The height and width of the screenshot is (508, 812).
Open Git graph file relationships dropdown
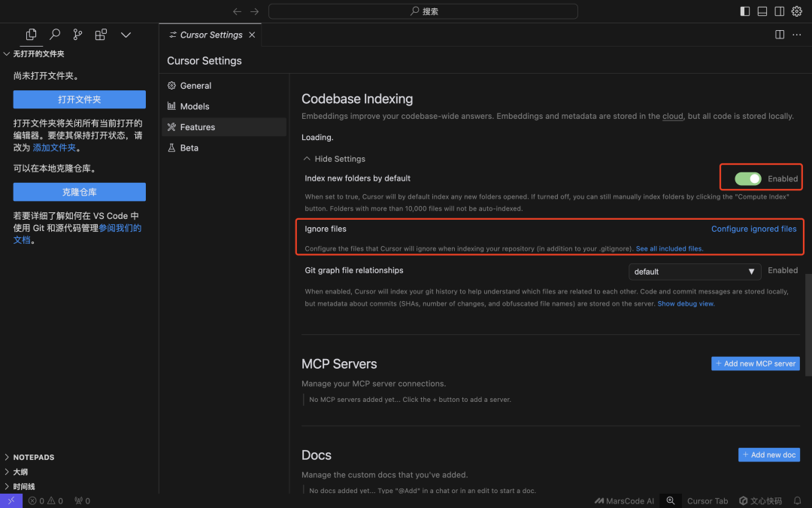695,272
